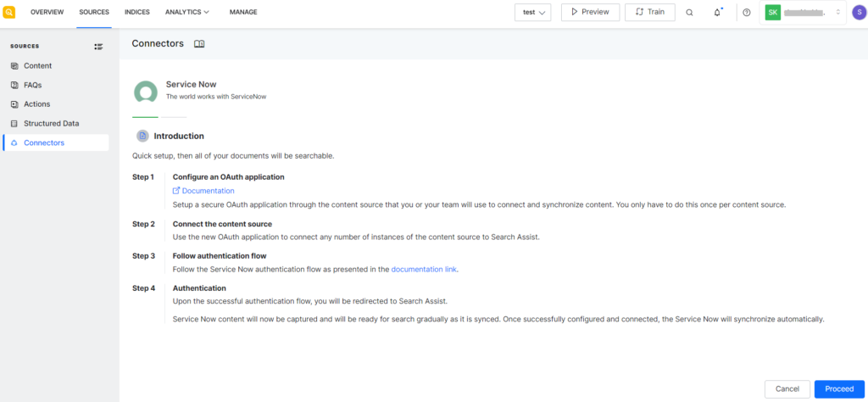Click the SOURCES sidebar header text
868x402 pixels.
[25, 47]
